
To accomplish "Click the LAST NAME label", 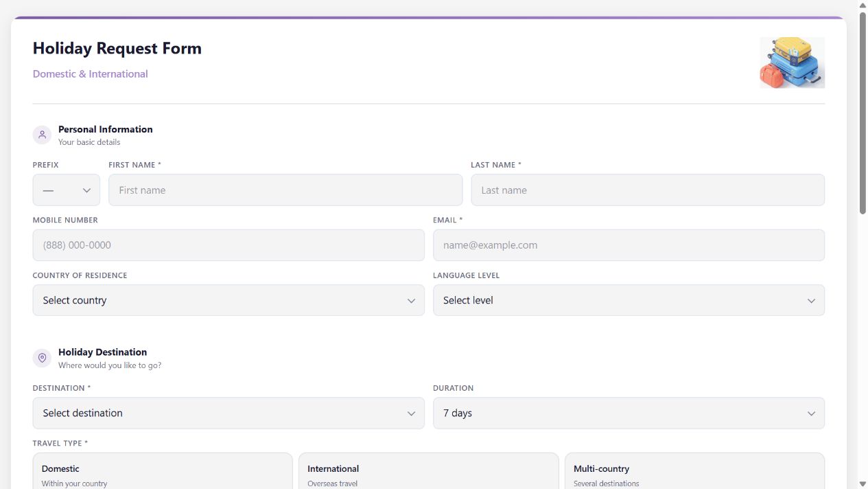I will coord(496,165).
